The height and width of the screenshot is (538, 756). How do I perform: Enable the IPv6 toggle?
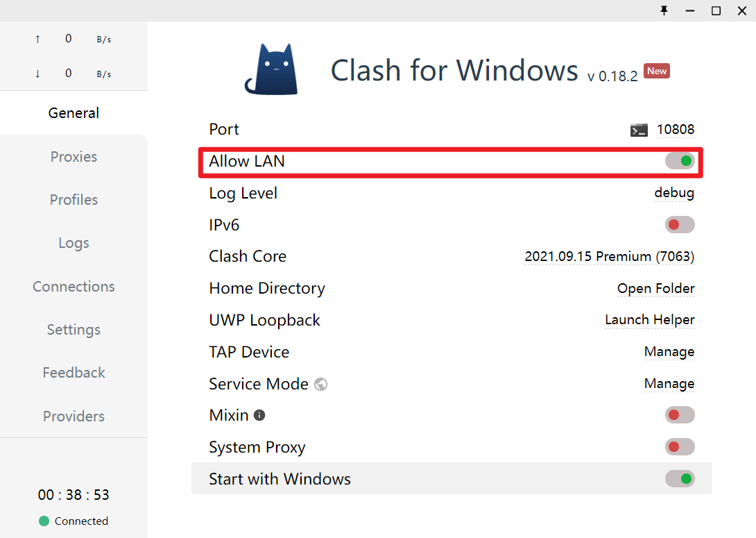tap(680, 224)
